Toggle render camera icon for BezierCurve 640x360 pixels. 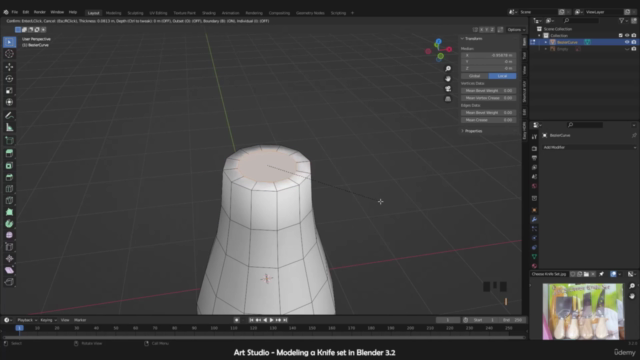(x=634, y=42)
